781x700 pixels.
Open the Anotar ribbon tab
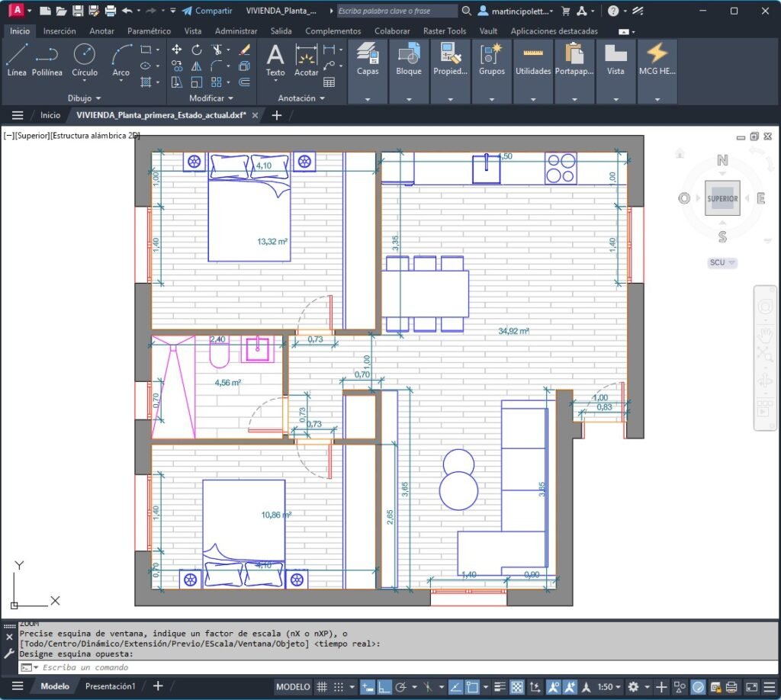click(101, 31)
